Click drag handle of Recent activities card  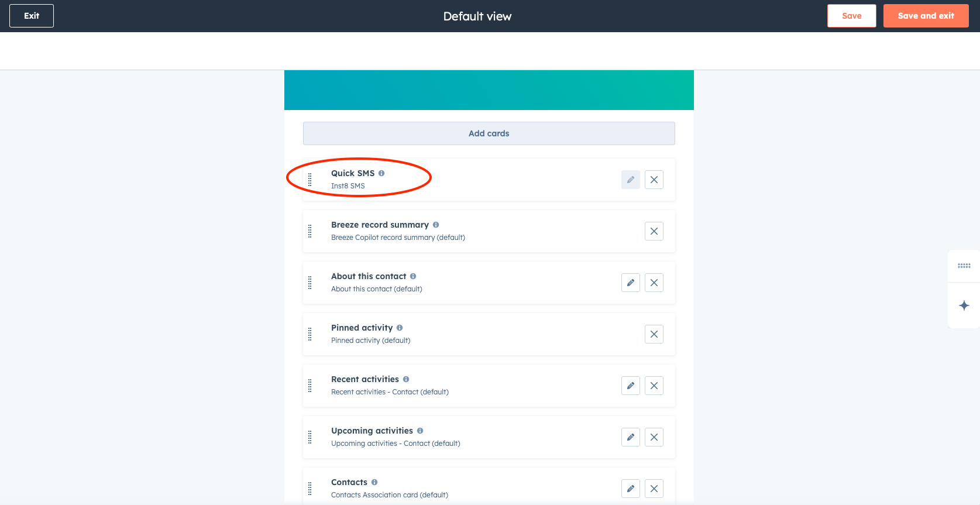pos(310,386)
